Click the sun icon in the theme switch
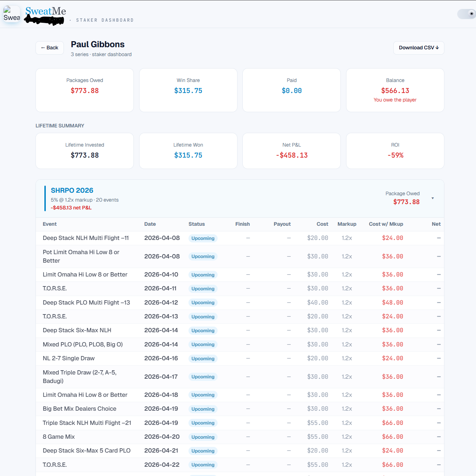The image size is (476, 476). 471,13
